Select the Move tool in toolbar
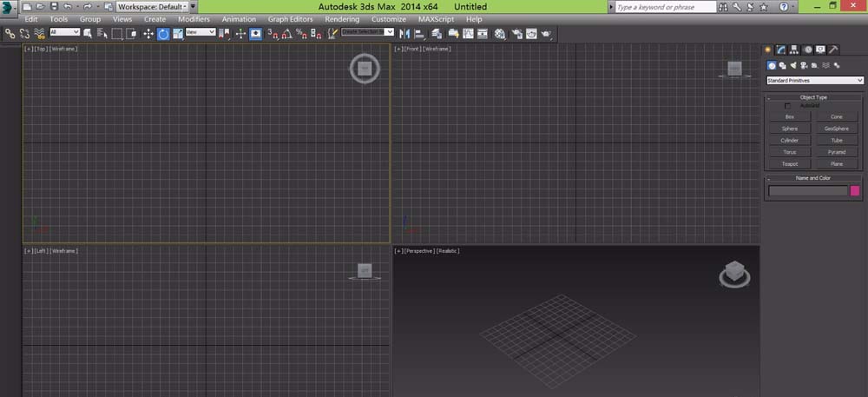This screenshot has width=868, height=397. (148, 34)
